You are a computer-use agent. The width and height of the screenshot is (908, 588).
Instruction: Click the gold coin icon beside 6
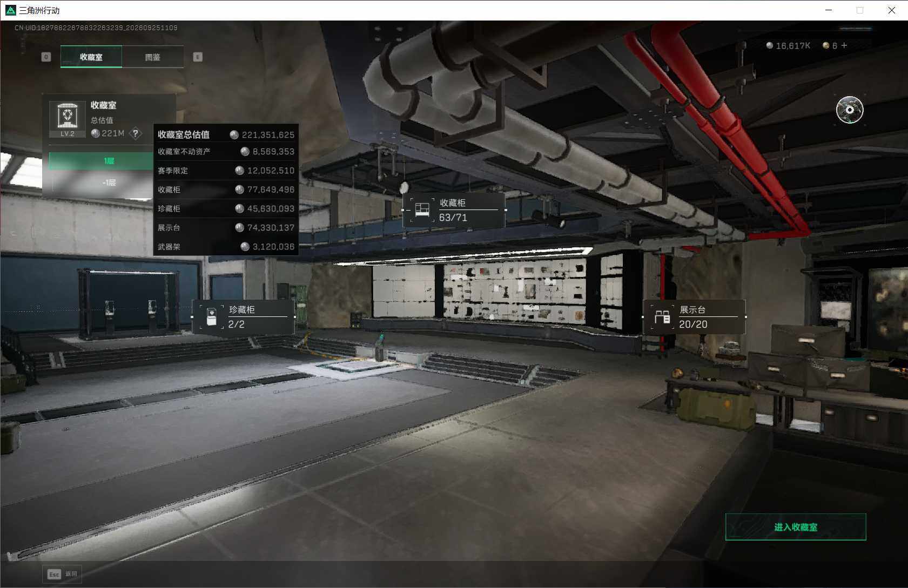pos(826,45)
